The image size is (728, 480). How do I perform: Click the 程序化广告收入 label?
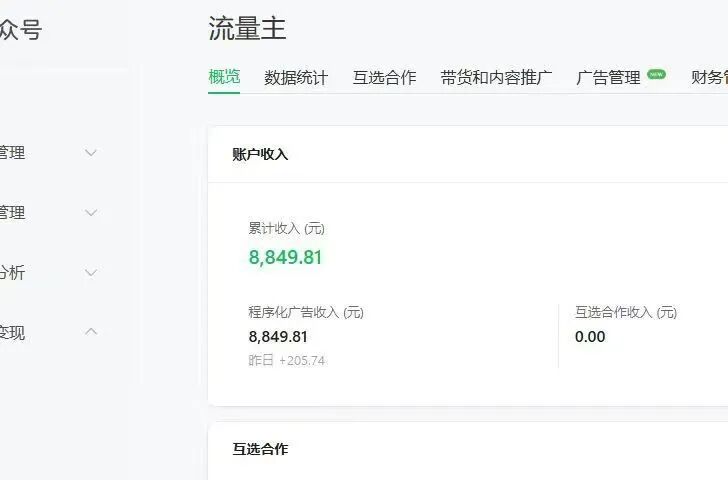point(305,312)
